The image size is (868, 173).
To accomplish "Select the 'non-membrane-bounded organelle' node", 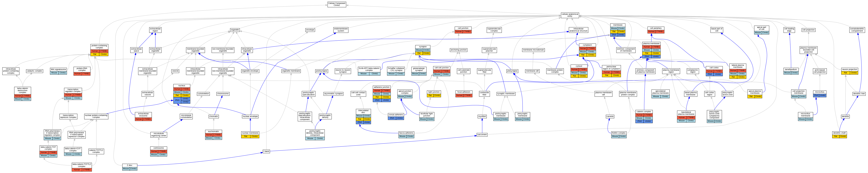I will pos(223,50).
